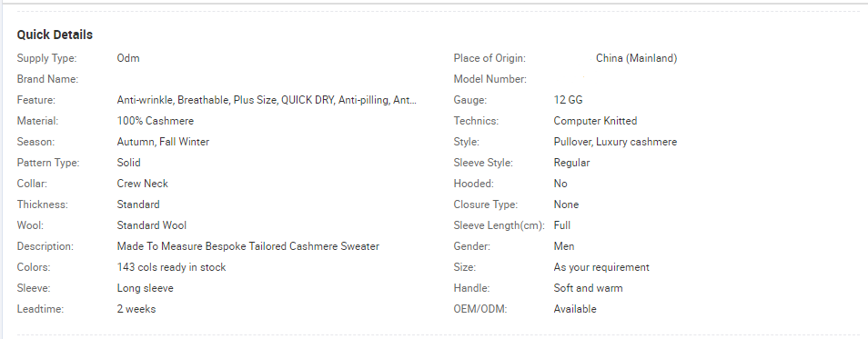Click the Soft and warm handle value

coord(588,288)
